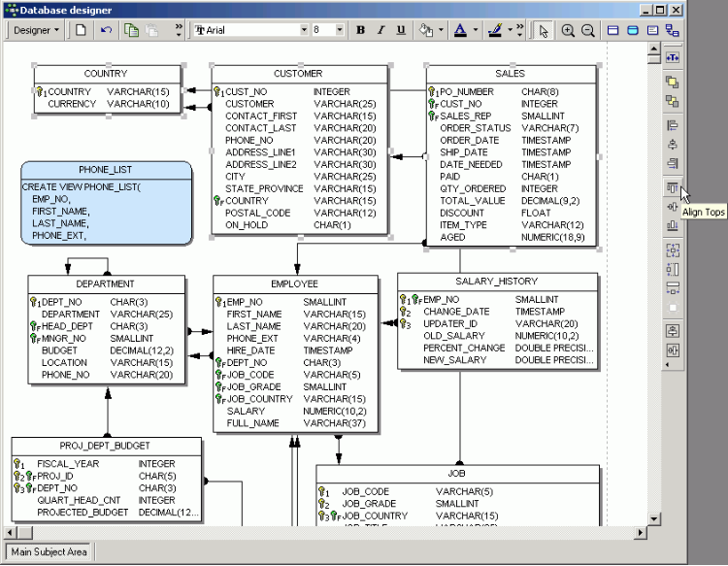Switch to the Main Subject Area tab
This screenshot has width=728, height=566.
(49, 552)
